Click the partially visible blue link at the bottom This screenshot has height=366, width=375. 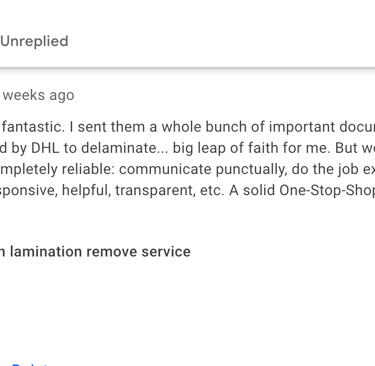tap(30, 364)
